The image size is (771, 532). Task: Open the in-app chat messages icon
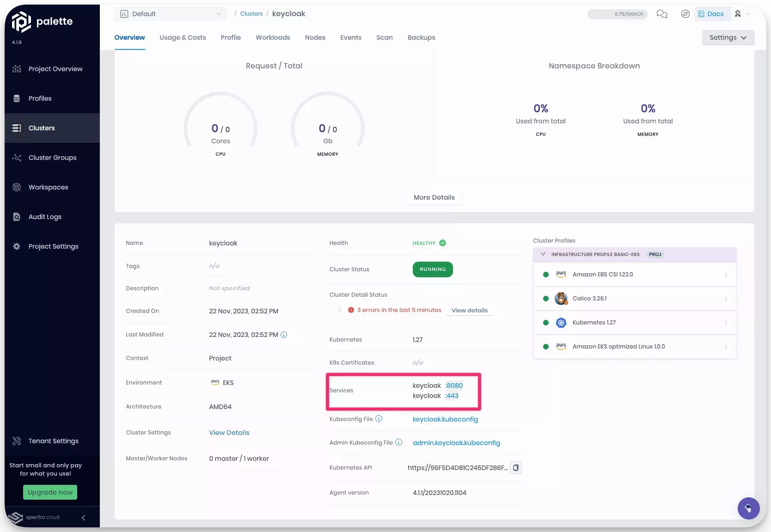pos(662,14)
